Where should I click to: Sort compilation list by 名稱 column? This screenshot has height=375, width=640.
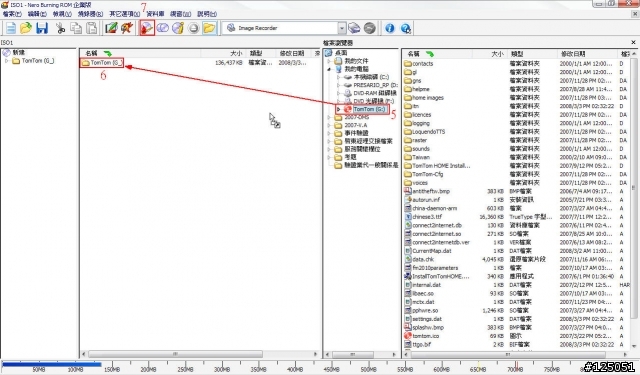[140, 53]
